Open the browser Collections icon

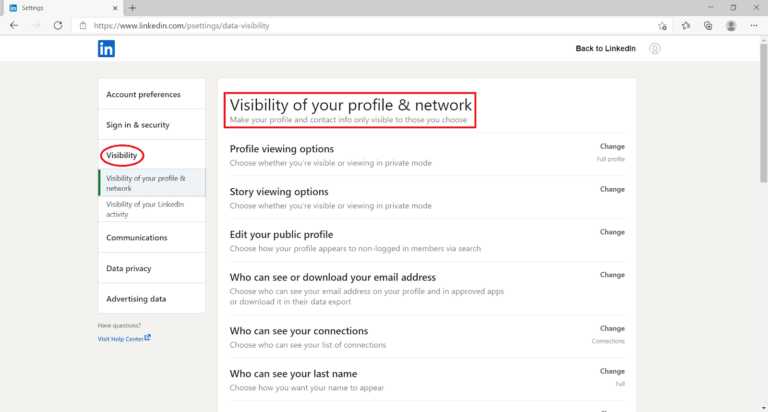(708, 25)
